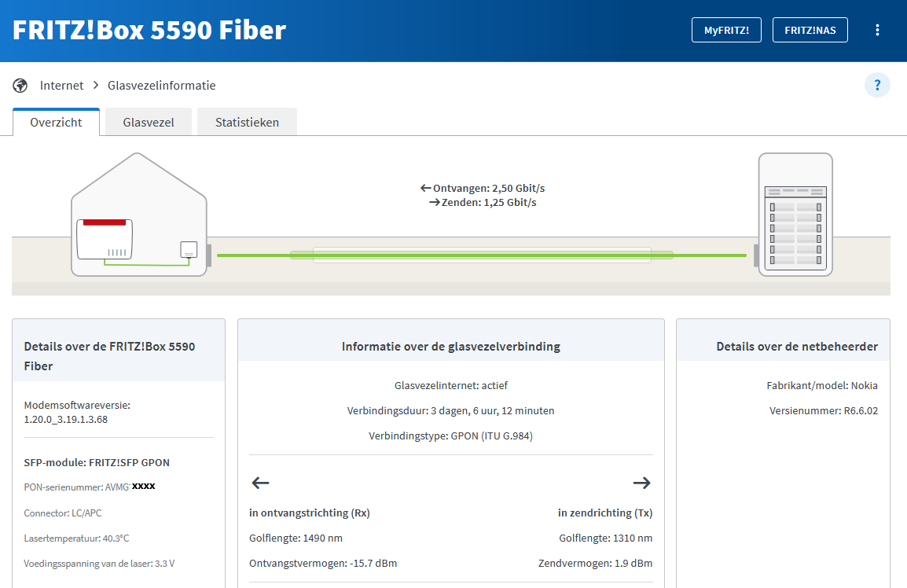Click the house with FRITZ!Box illustration
This screenshot has width=907, height=588.
[x=139, y=215]
